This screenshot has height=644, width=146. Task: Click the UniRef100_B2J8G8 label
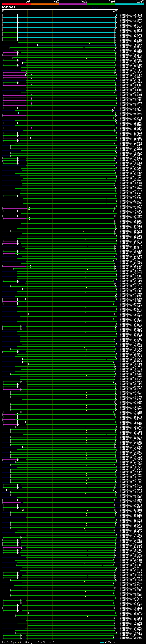(131, 85)
